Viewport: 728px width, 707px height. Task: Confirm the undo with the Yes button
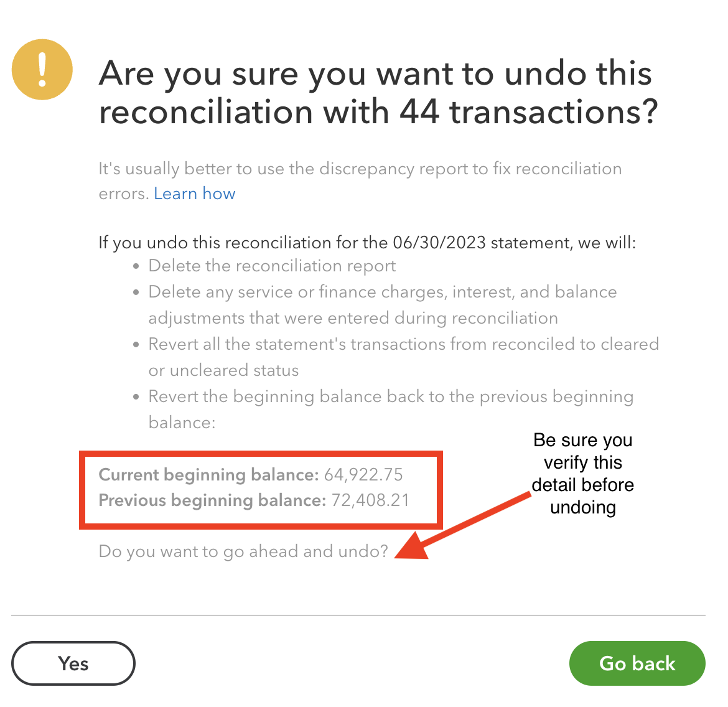73,663
